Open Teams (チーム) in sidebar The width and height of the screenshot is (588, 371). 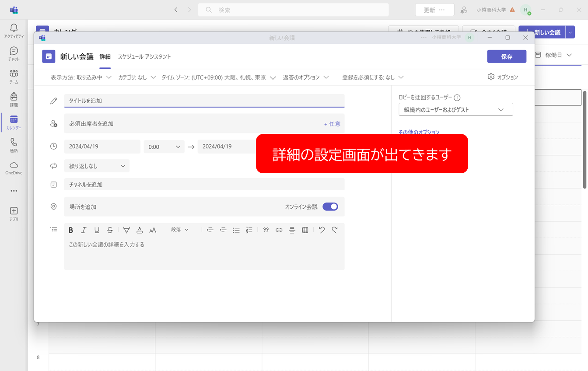pyautogui.click(x=14, y=77)
